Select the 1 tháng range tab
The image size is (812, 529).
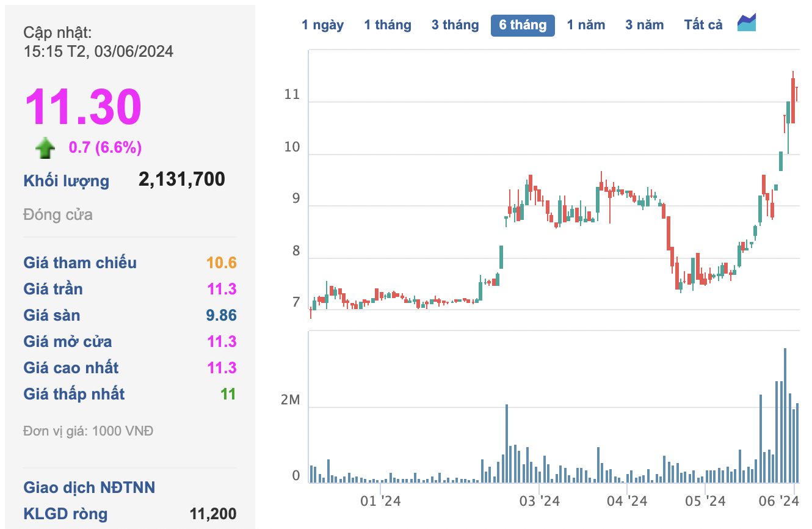tap(388, 25)
